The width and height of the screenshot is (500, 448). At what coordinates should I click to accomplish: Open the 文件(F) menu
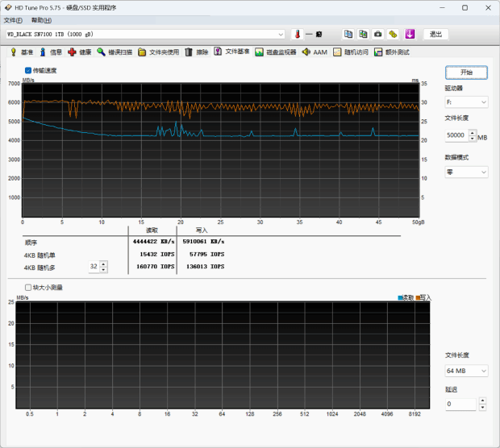13,20
